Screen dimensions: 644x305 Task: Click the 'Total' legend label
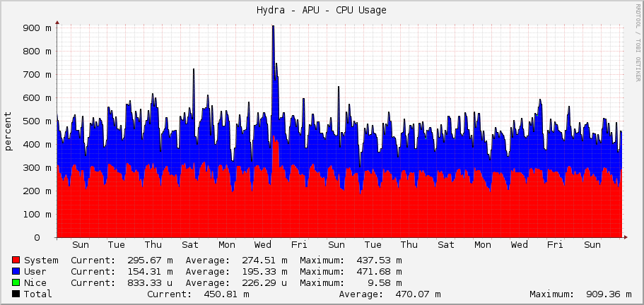[x=38, y=294]
